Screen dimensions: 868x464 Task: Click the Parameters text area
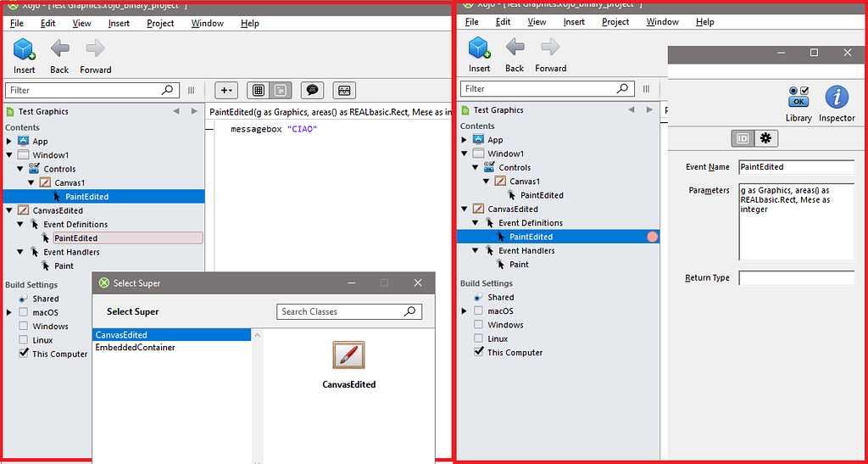(x=797, y=221)
